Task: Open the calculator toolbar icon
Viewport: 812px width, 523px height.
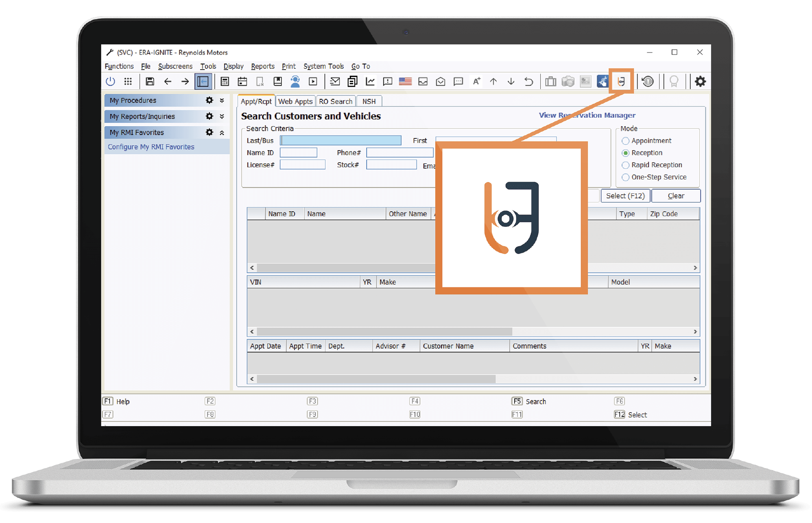Action: tap(225, 81)
